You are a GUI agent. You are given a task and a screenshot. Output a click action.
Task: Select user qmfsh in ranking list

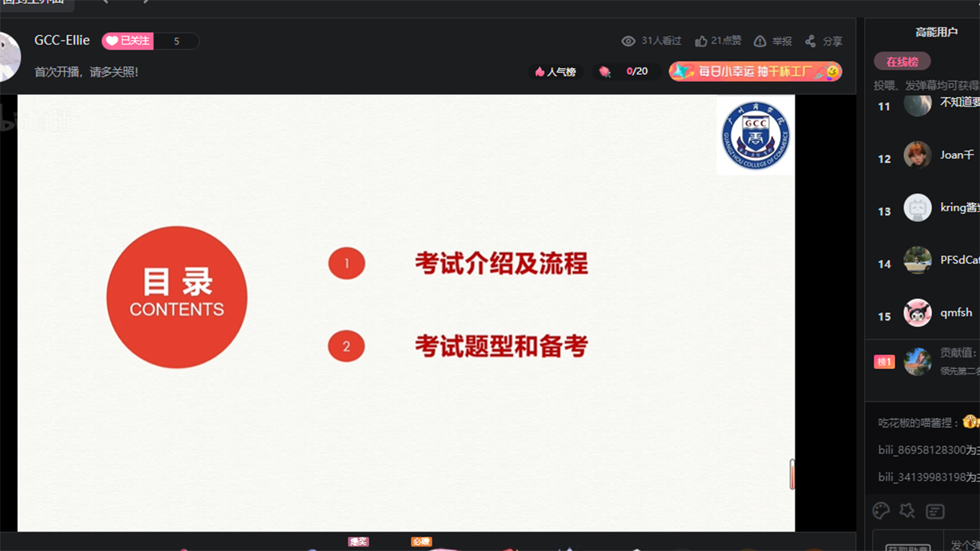pos(955,312)
